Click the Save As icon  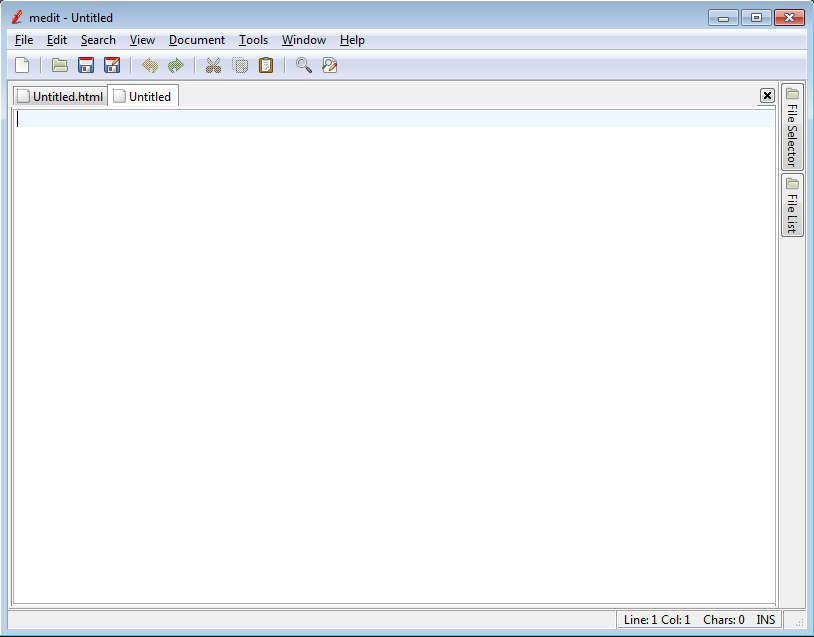pyautogui.click(x=112, y=65)
